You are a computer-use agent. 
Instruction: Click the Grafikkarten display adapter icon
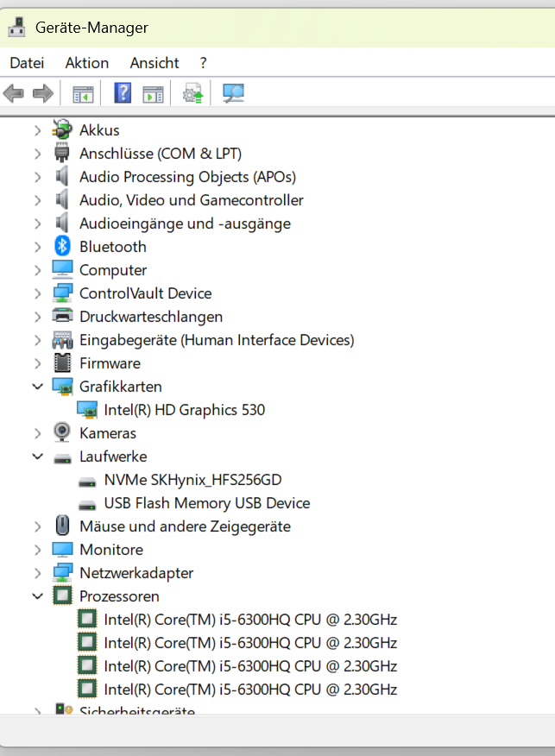(x=62, y=387)
